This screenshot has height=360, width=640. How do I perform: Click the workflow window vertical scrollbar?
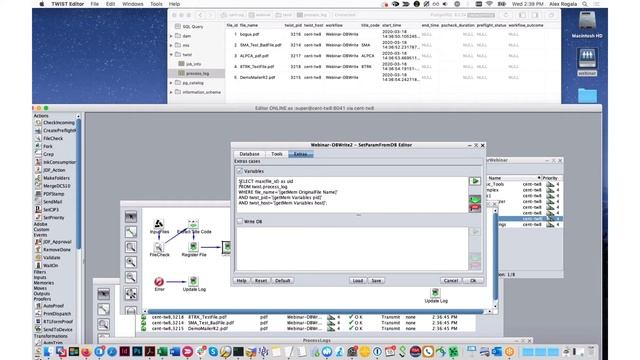click(x=495, y=257)
